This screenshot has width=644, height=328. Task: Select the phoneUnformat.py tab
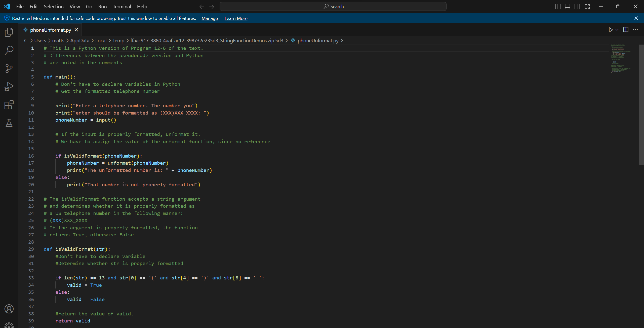(50, 30)
